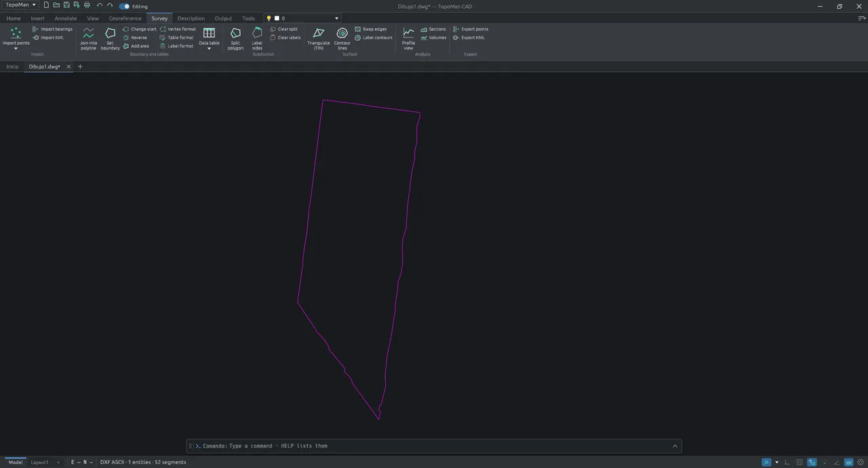Click the Add area tool

[136, 46]
